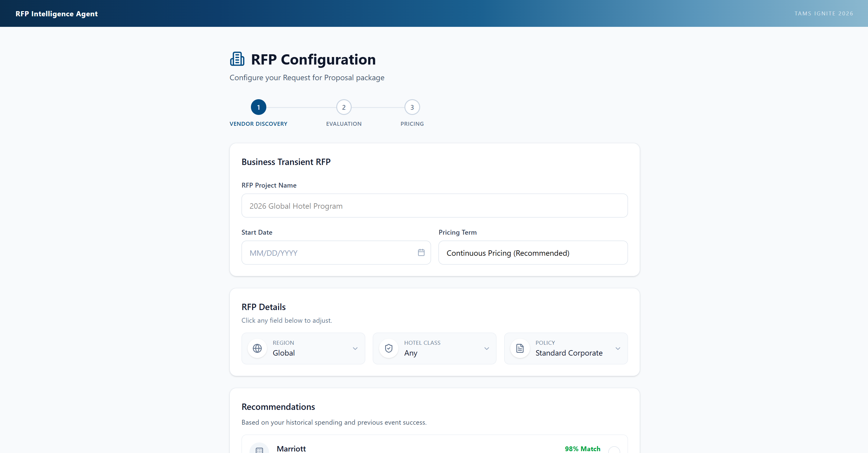The image size is (868, 453).
Task: Expand the Hotel Class chevron arrow
Action: click(486, 349)
